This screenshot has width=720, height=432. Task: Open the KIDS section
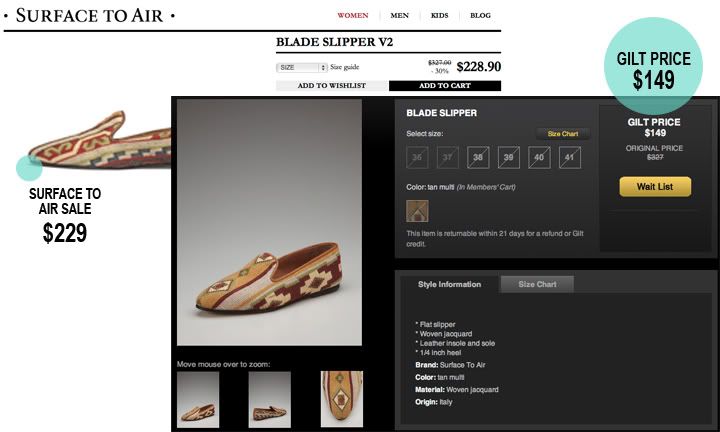[x=439, y=15]
